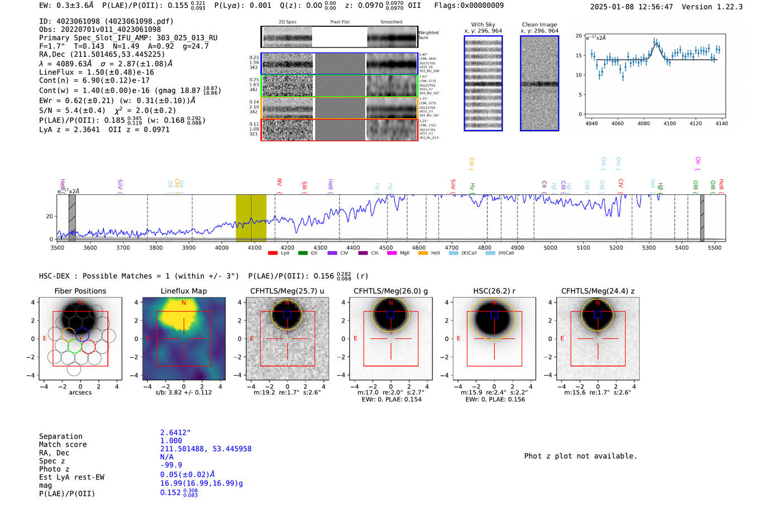The width and height of the screenshot is (782, 532).
Task: Select the CFHTLS/Meg(24.4) z cutout
Action: click(598, 339)
